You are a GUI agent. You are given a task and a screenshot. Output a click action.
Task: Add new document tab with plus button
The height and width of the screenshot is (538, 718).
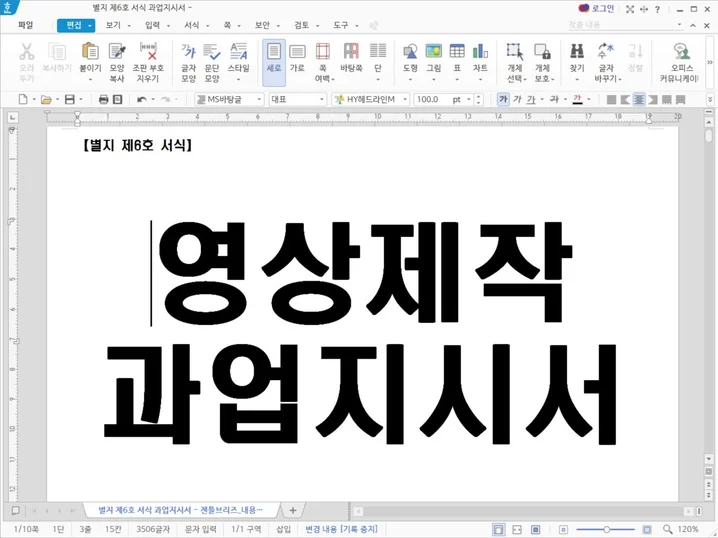click(x=293, y=510)
